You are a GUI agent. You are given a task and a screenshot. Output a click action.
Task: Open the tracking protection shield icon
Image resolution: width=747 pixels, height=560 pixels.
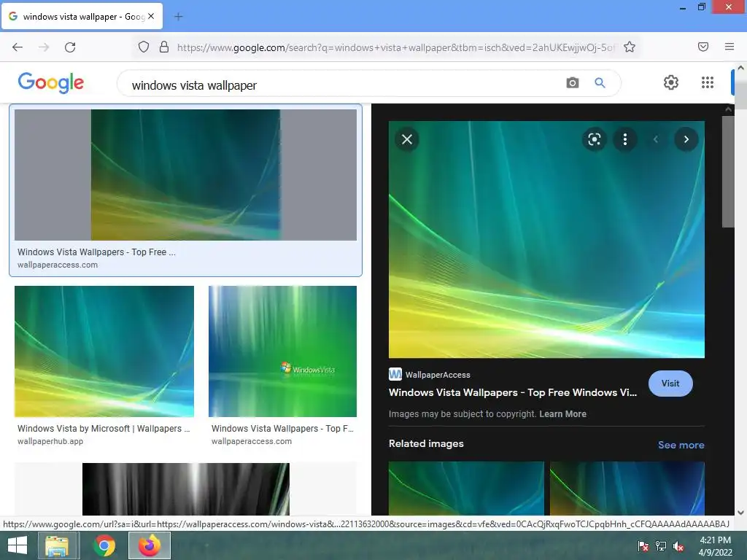144,47
